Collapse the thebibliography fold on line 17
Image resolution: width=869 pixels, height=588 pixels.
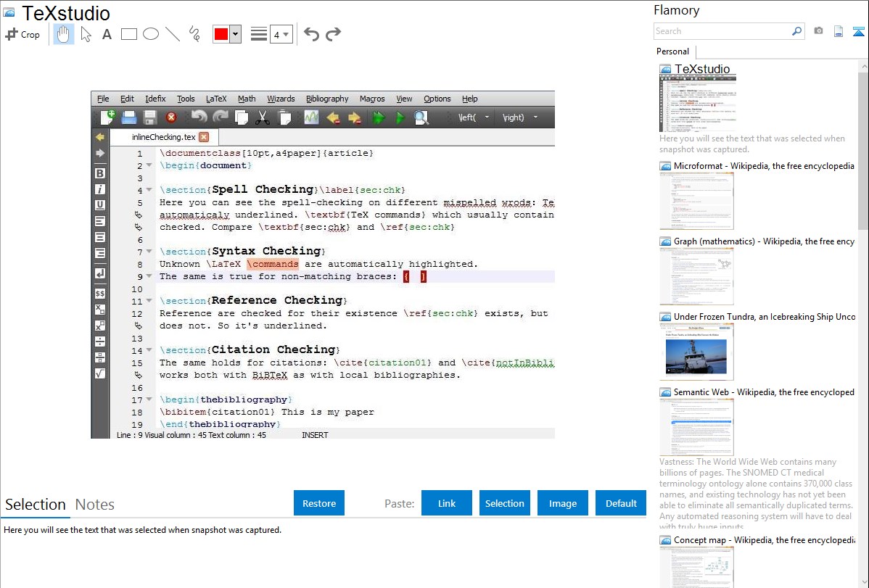[x=149, y=399]
